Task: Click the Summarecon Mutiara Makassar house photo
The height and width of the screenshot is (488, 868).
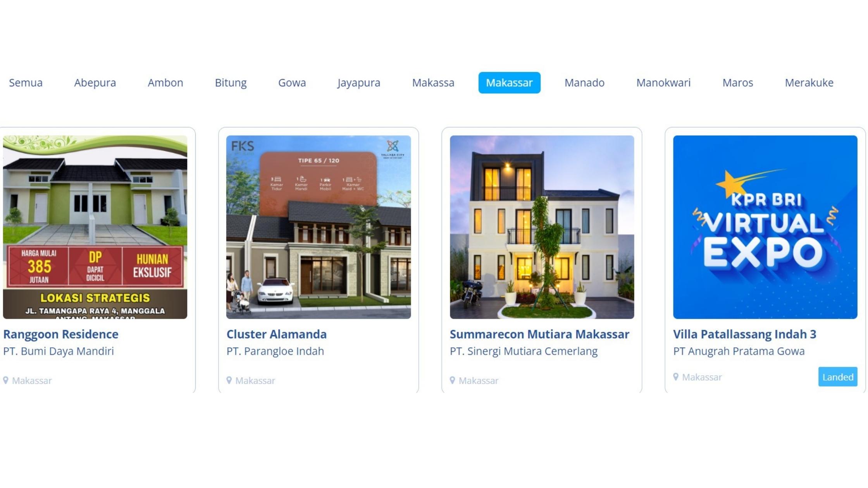Action: (542, 227)
